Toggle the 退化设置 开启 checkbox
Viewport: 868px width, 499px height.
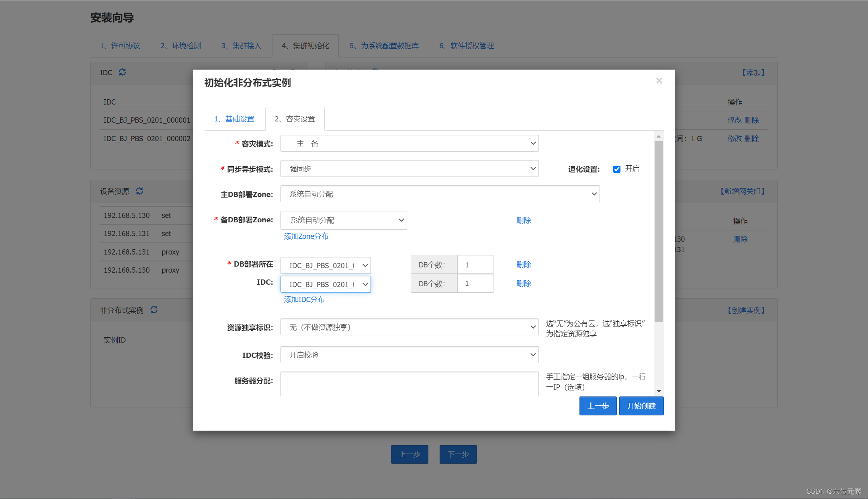(x=616, y=169)
